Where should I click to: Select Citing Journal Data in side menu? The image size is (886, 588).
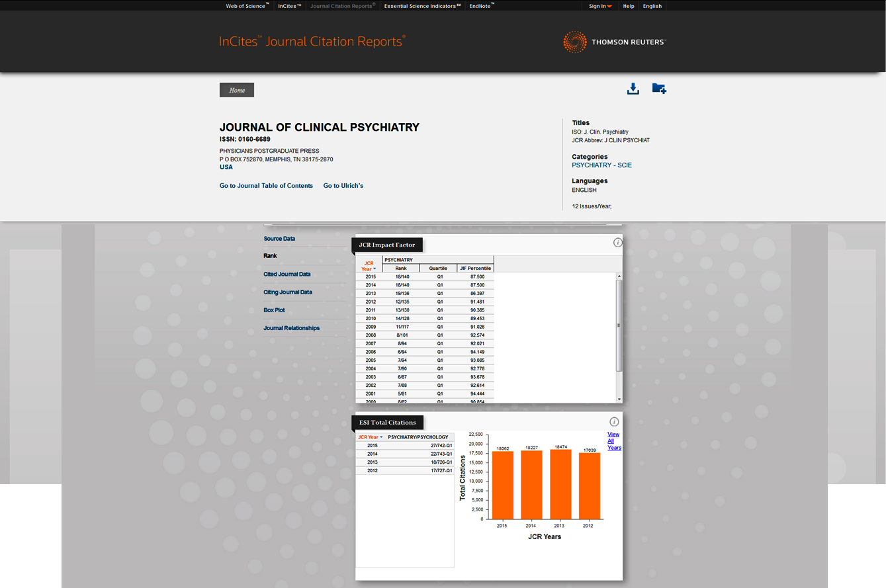coord(288,292)
